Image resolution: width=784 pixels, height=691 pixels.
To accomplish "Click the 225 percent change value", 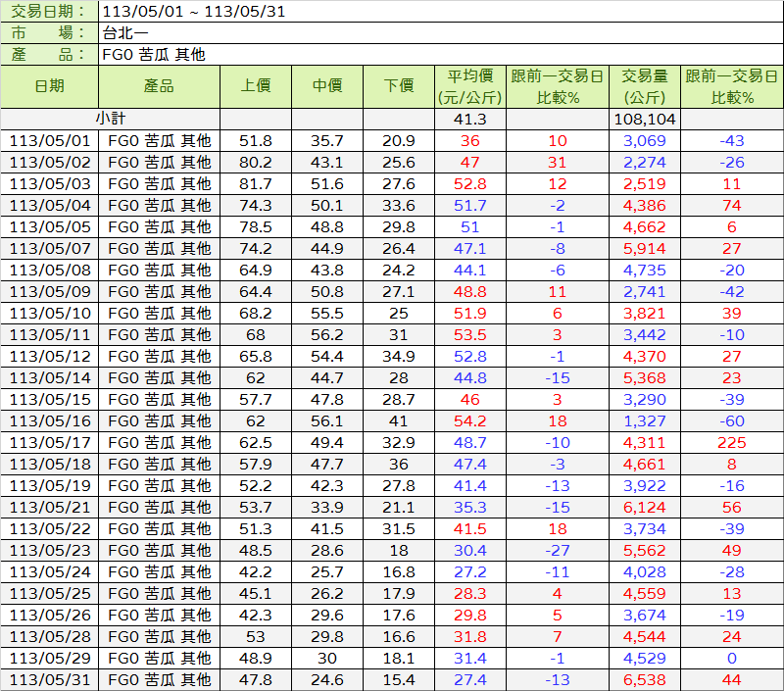I will [732, 442].
